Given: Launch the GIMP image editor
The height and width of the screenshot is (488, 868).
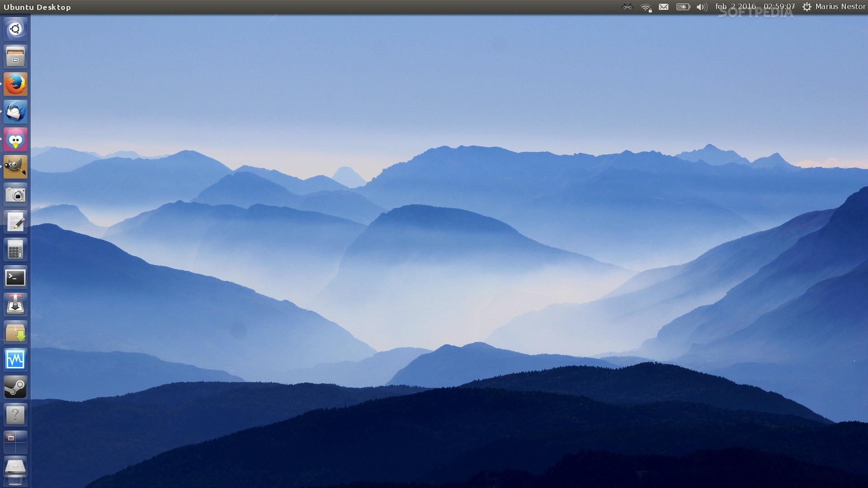Looking at the screenshot, I should 15,167.
